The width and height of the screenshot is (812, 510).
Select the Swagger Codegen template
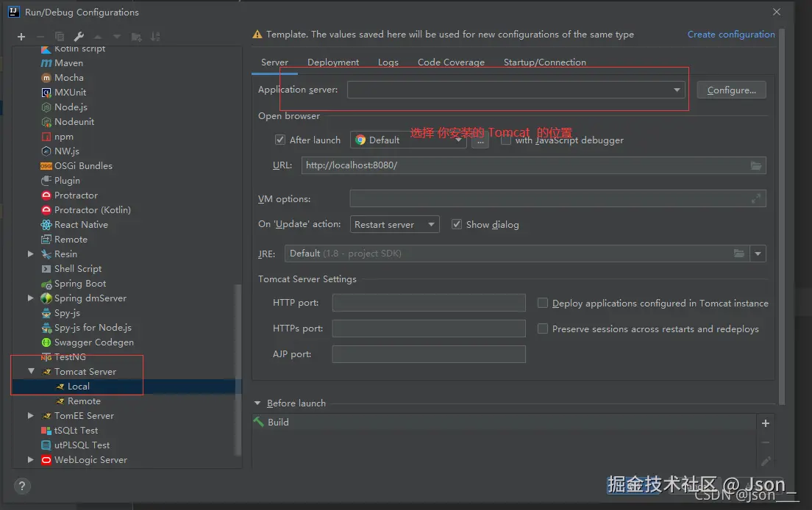click(93, 342)
